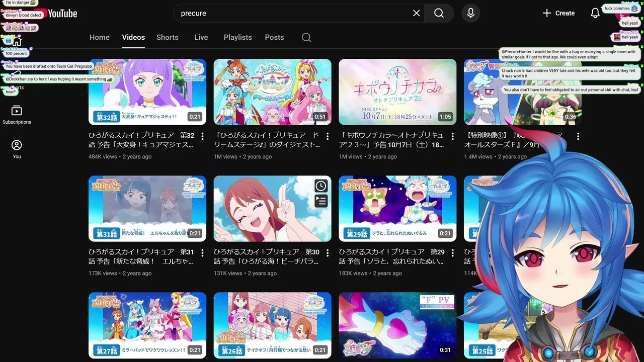
Task: Select the Videos tab
Action: pos(133,37)
